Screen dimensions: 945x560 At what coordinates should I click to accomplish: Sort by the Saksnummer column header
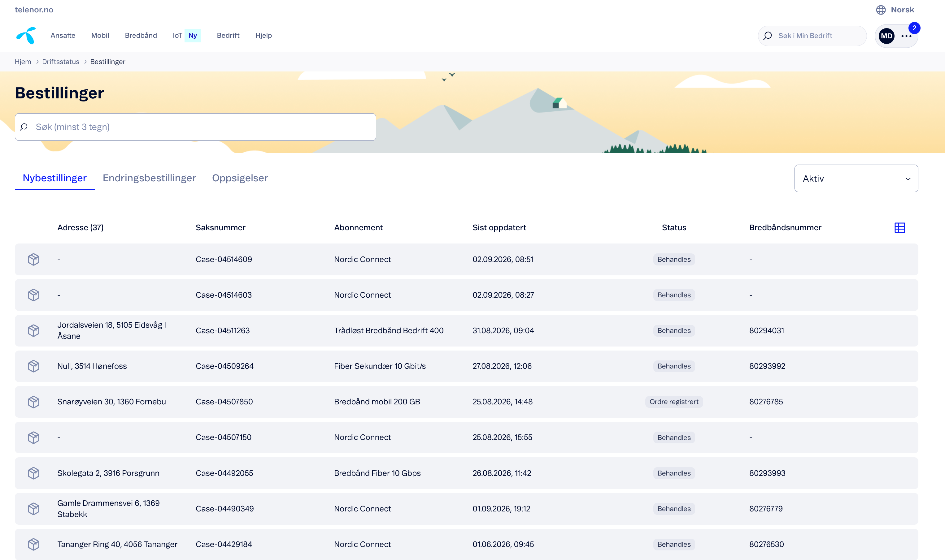pyautogui.click(x=220, y=227)
